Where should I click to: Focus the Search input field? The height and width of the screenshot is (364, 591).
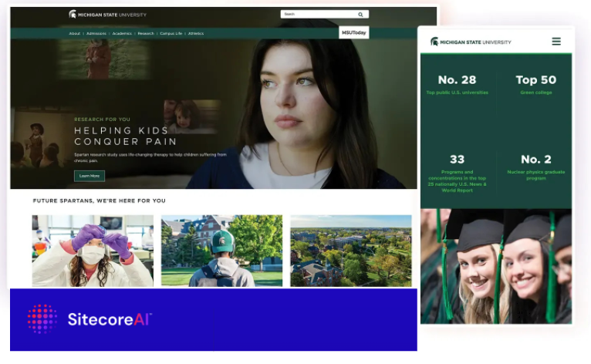[x=325, y=15]
